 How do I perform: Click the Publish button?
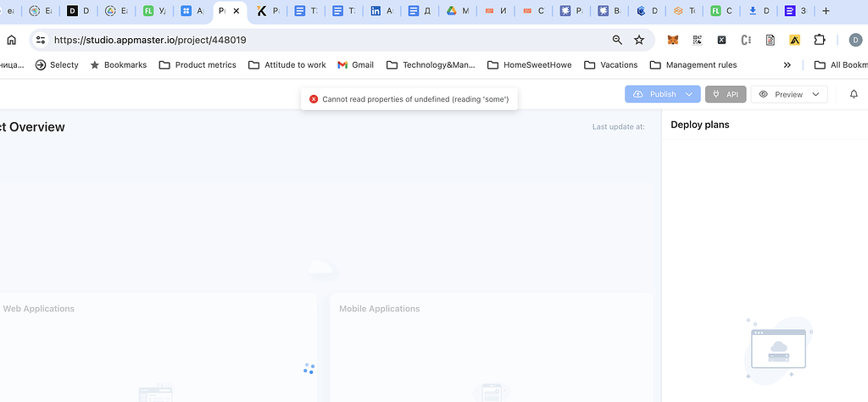654,94
